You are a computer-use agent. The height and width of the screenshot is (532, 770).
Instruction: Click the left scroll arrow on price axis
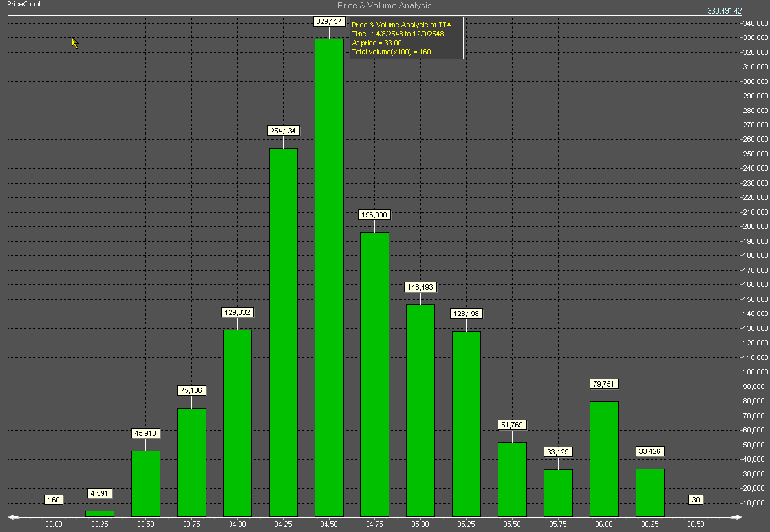14,516
